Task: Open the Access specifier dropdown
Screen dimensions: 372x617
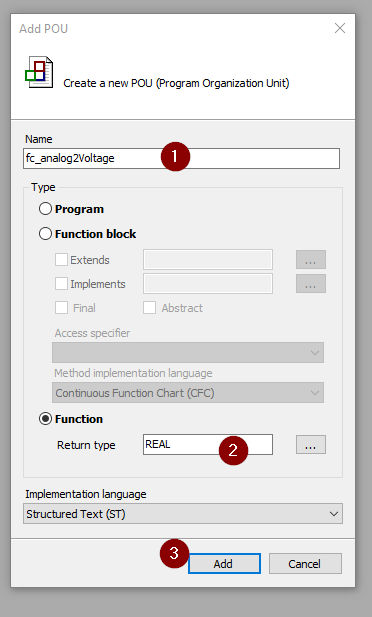Action: [x=188, y=353]
